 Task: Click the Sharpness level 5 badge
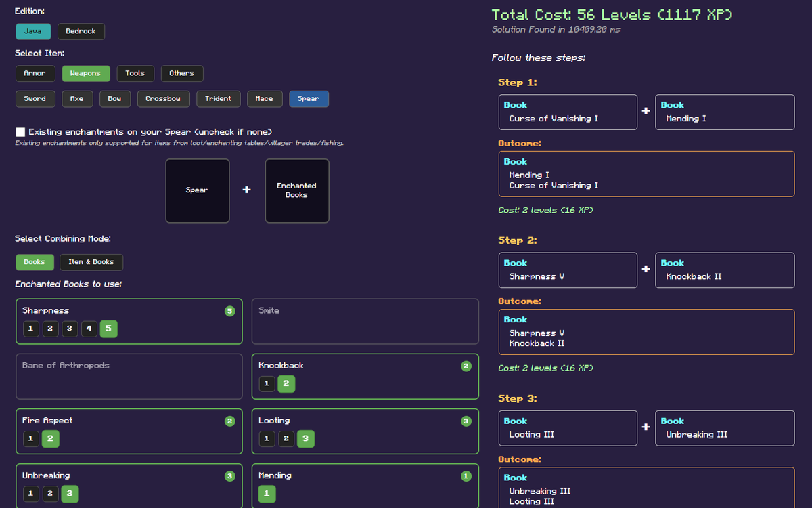click(230, 312)
